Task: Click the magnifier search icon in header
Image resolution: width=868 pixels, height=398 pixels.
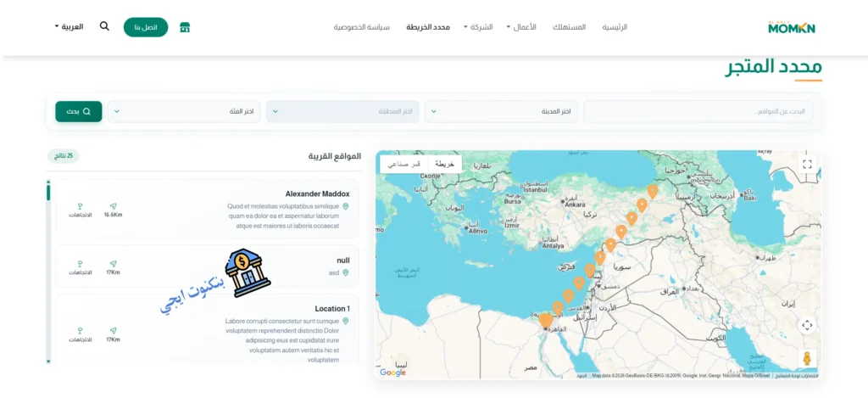Action: click(104, 26)
